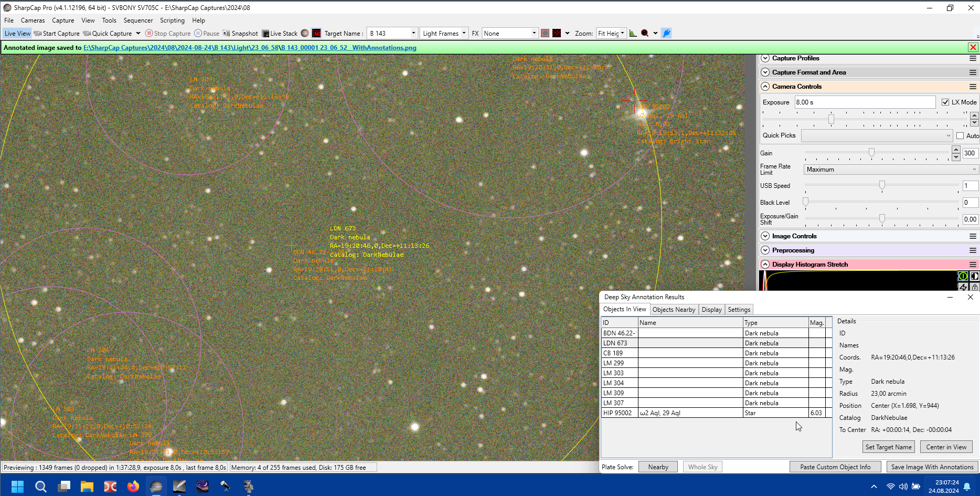Viewport: 980px width, 496px height.
Task: Take a Snapshot using the toolbar icon
Action: tap(227, 33)
